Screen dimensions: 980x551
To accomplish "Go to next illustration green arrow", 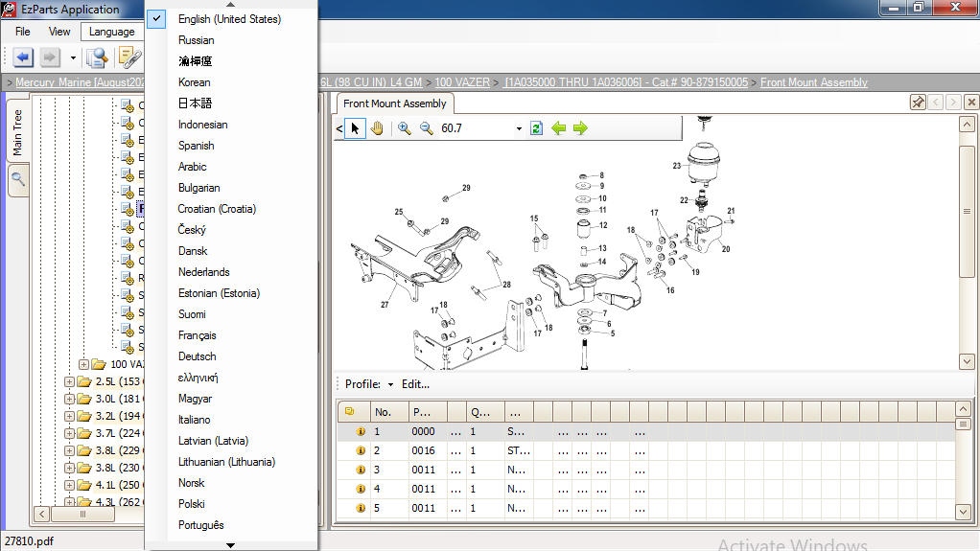I will (x=581, y=128).
